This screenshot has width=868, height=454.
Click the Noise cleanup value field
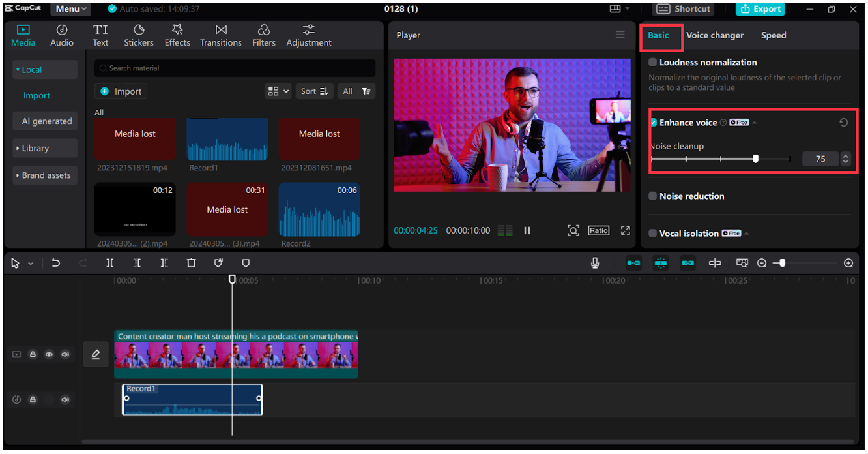click(x=820, y=159)
